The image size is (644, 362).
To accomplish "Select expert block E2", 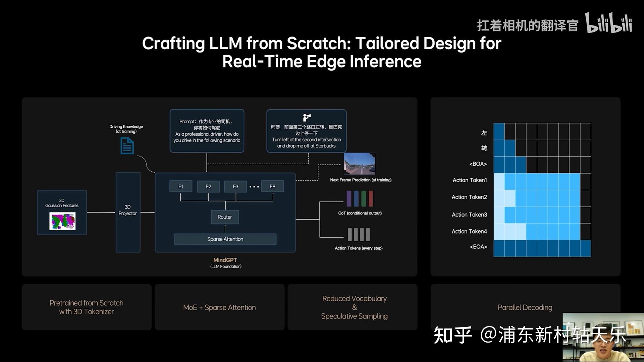I will tap(208, 186).
